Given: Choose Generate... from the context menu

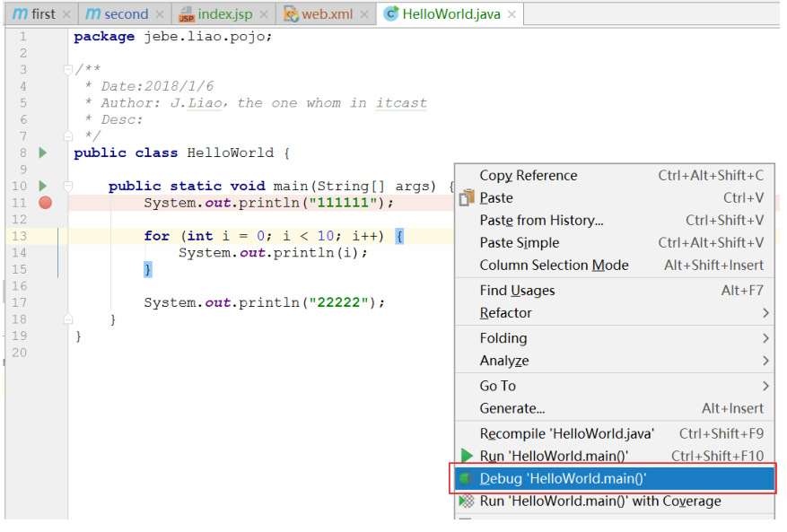Looking at the screenshot, I should point(615,408).
